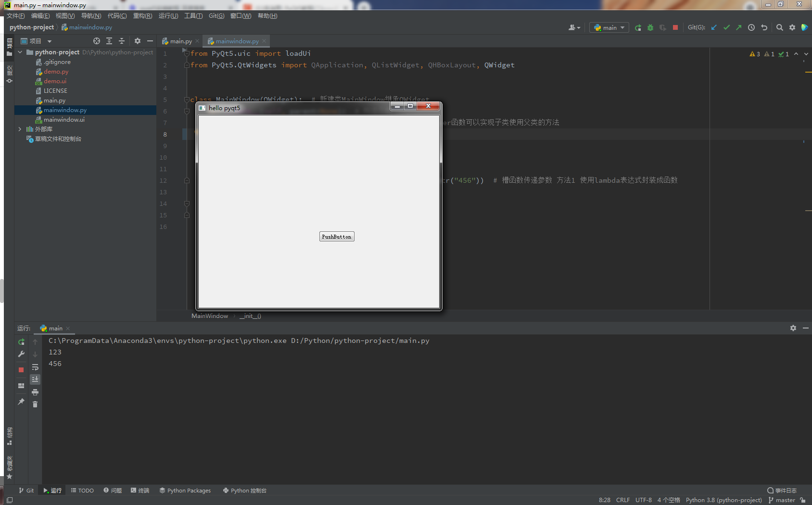Image resolution: width=812 pixels, height=505 pixels.
Task: Click the PushButton in the hello pyqt5 window
Action: pos(337,236)
